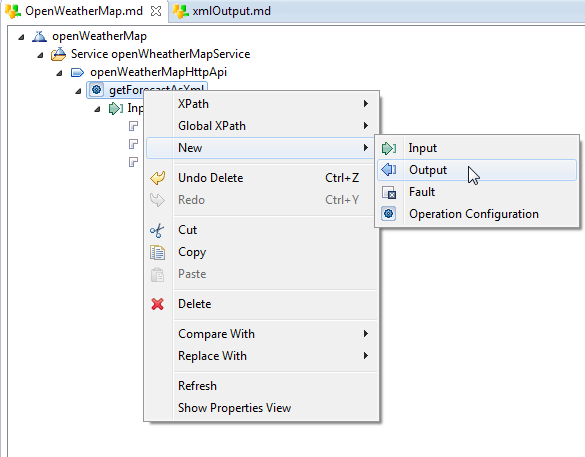Close the OpenWeatherMap.md editor tab
Screen dimensions: 585x457
coord(156,11)
